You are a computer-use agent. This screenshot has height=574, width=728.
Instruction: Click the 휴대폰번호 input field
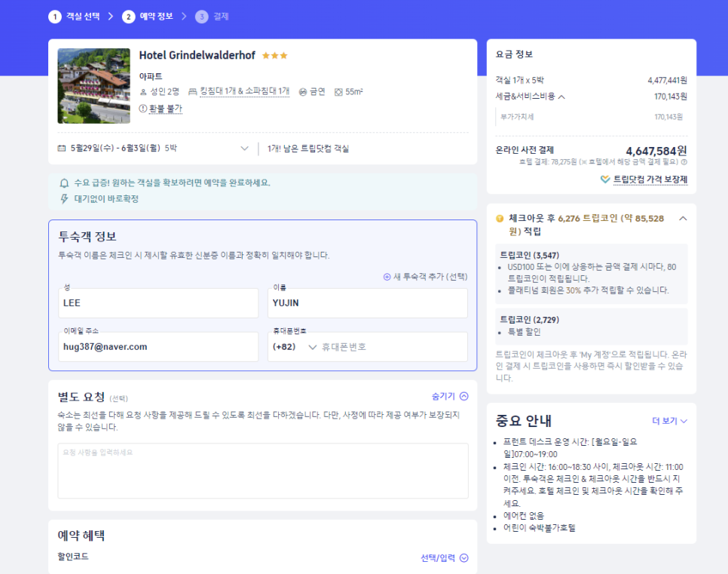tap(393, 347)
